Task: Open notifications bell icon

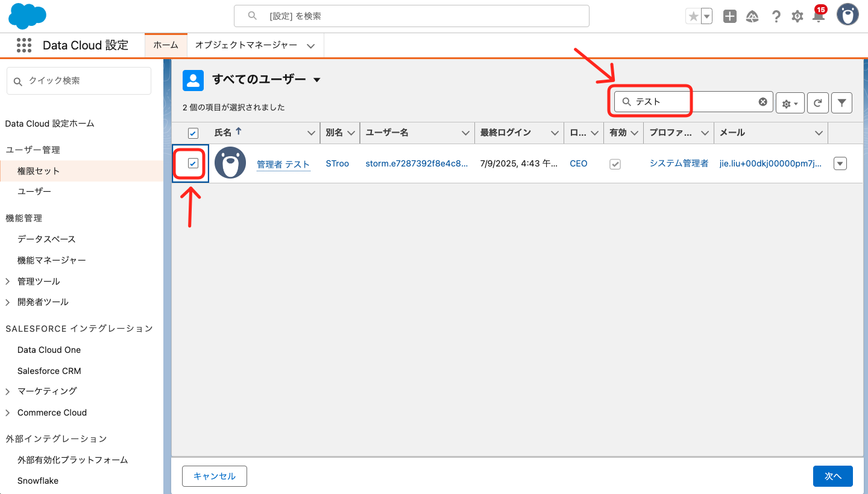Action: click(x=819, y=16)
